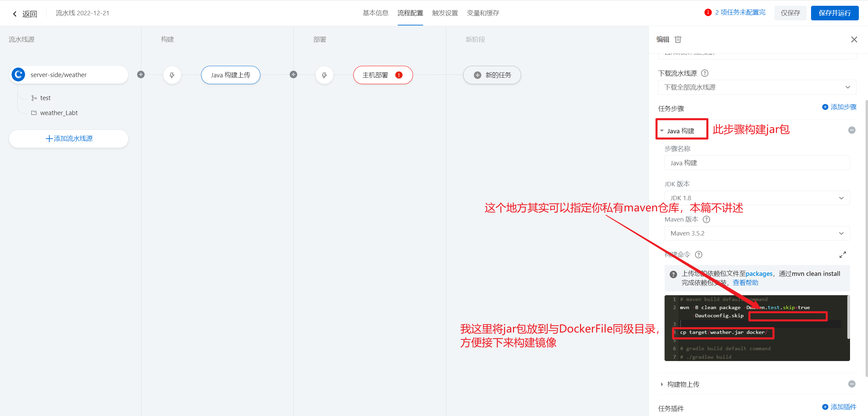Click the plus icon between 流水线源 and 构建 stages
The height and width of the screenshot is (416, 868).
pos(141,75)
